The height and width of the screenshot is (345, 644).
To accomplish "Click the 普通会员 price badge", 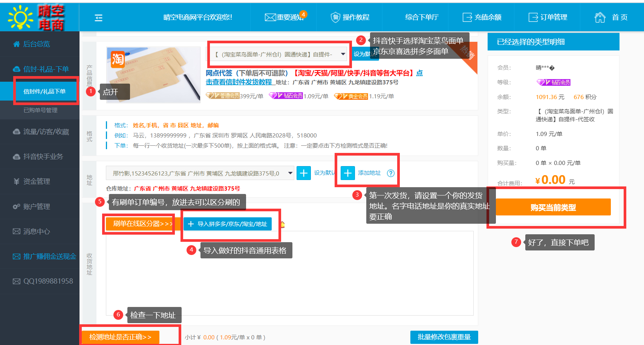I will tap(223, 96).
